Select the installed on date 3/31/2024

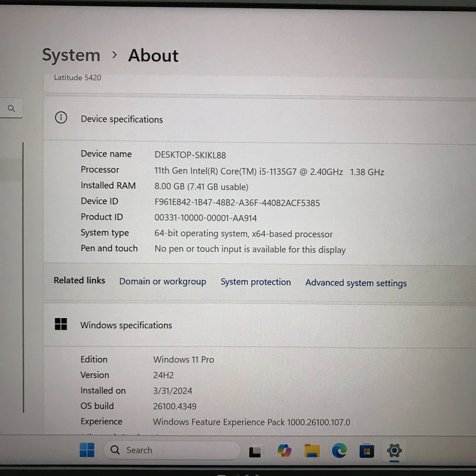click(x=173, y=391)
